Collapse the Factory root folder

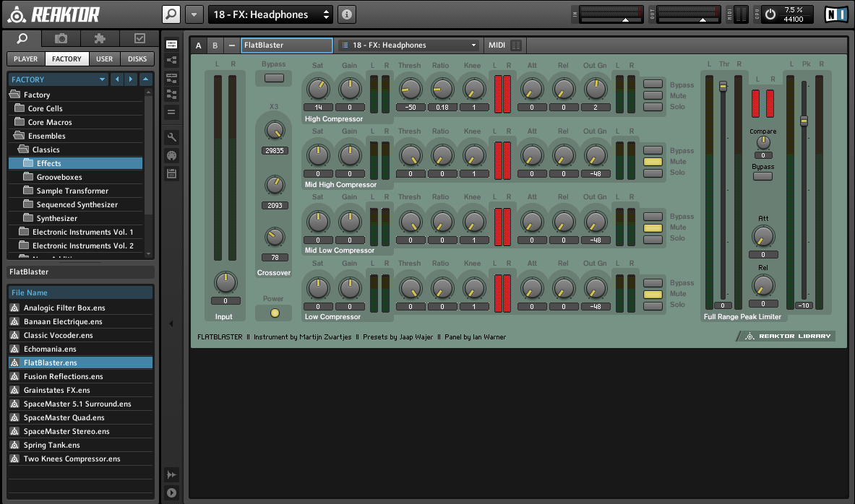[x=14, y=95]
